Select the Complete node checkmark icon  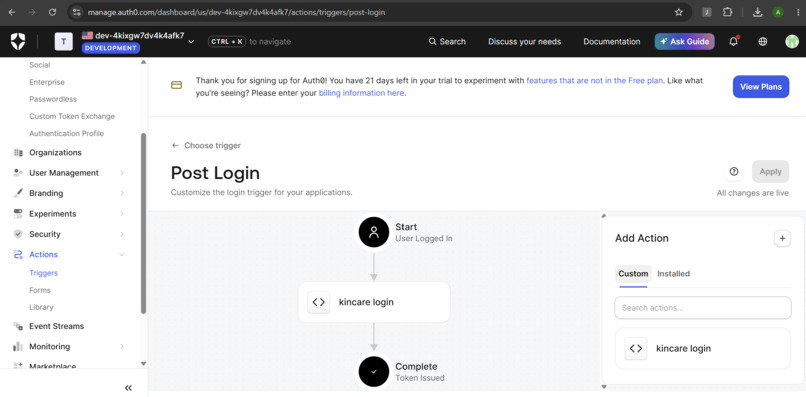pos(374,371)
